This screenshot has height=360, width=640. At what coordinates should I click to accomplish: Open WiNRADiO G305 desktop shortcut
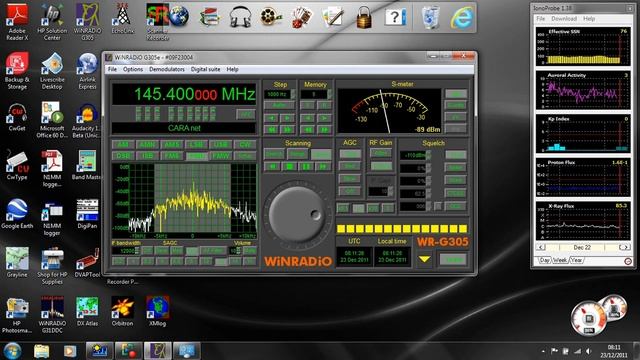(x=87, y=22)
